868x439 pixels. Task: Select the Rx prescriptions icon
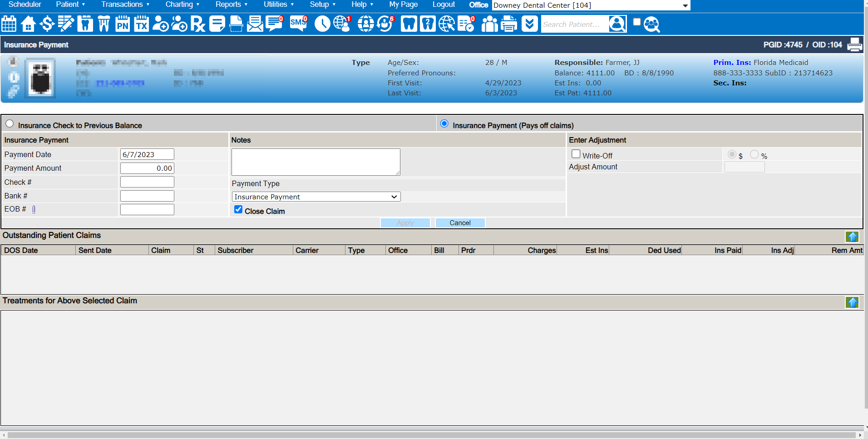click(x=198, y=24)
